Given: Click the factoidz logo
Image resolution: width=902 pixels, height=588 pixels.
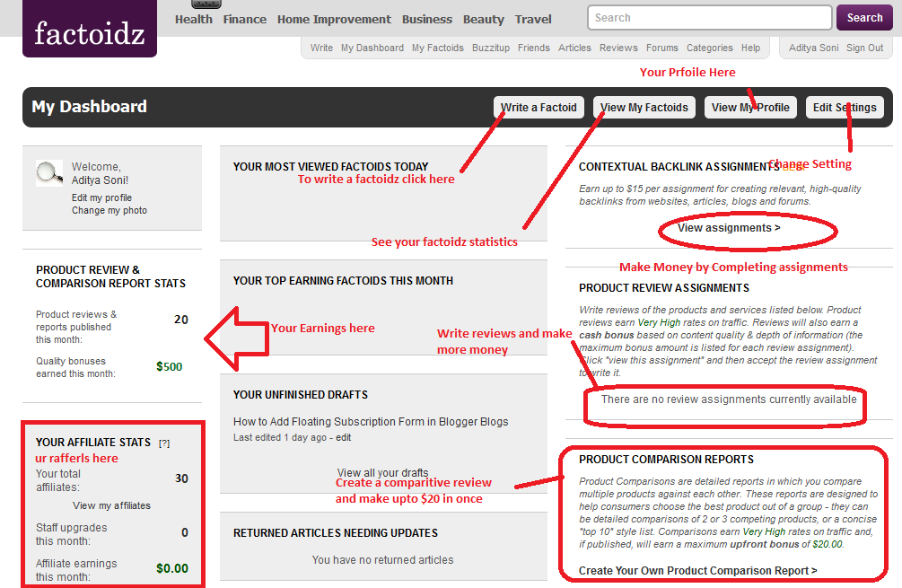Looking at the screenshot, I should (x=90, y=29).
